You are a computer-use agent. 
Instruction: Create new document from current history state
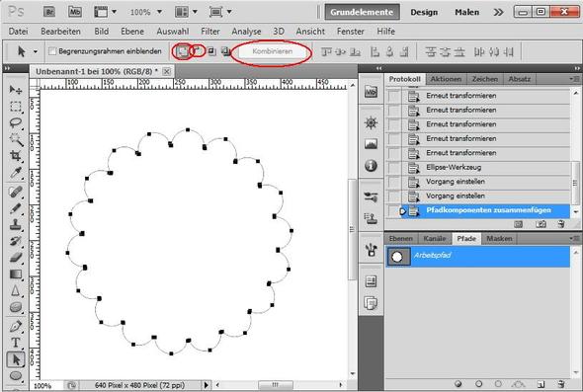[x=519, y=224]
